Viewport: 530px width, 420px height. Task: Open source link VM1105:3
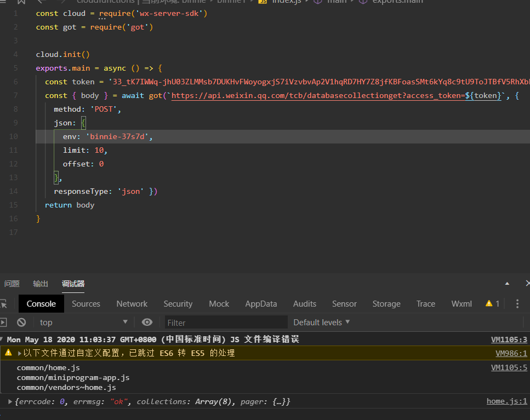(509, 340)
